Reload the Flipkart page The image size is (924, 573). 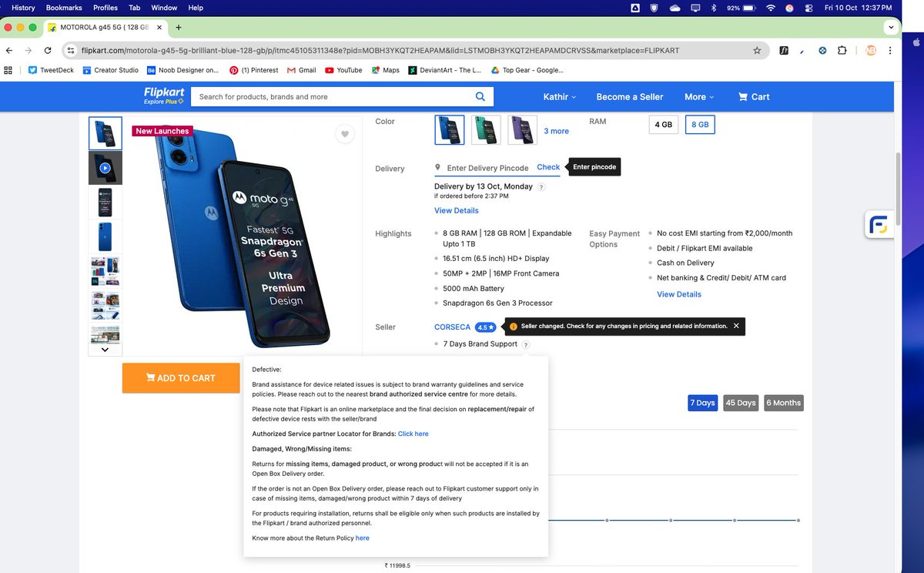(x=48, y=50)
